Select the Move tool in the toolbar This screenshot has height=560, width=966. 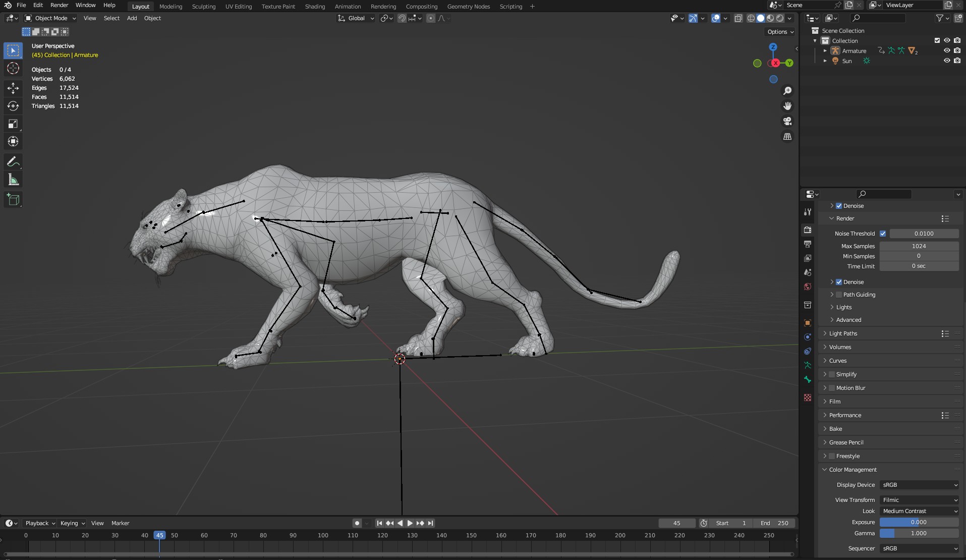click(x=13, y=88)
